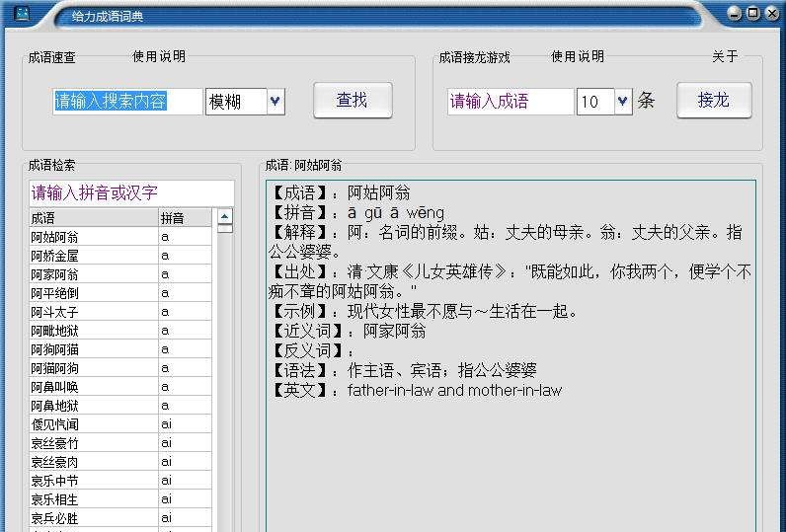The width and height of the screenshot is (786, 532).
Task: Click the app icon in title bar
Action: click(x=22, y=13)
